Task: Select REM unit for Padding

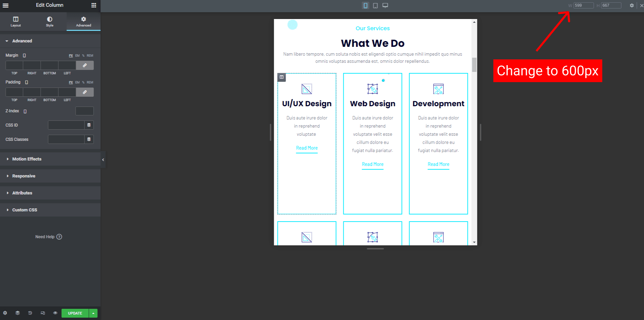Action: pyautogui.click(x=90, y=82)
